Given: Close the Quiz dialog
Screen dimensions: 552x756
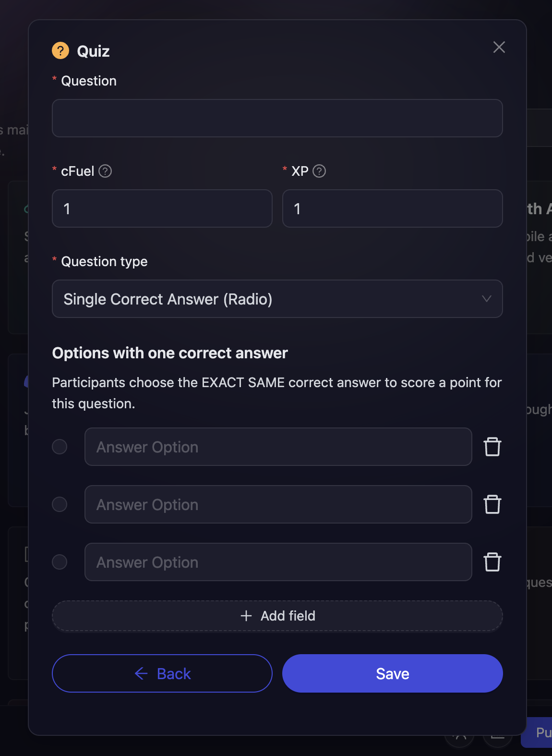Looking at the screenshot, I should click(499, 47).
